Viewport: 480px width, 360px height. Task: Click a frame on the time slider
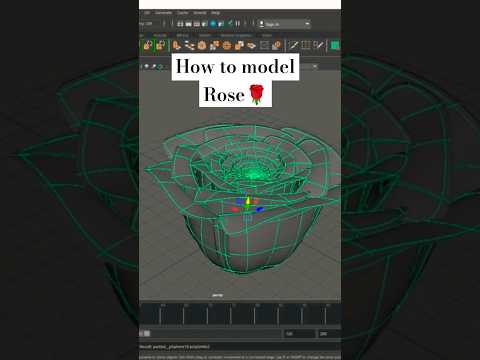coord(240,315)
